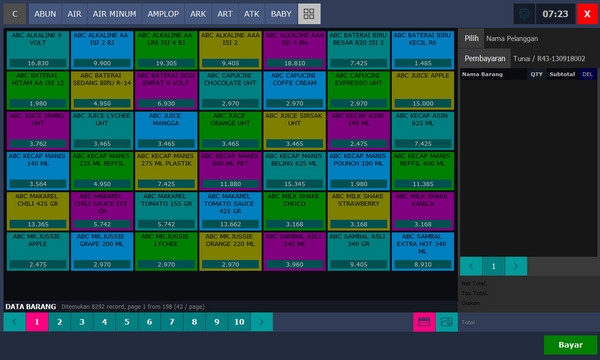Select the BABY category tab

tap(281, 14)
